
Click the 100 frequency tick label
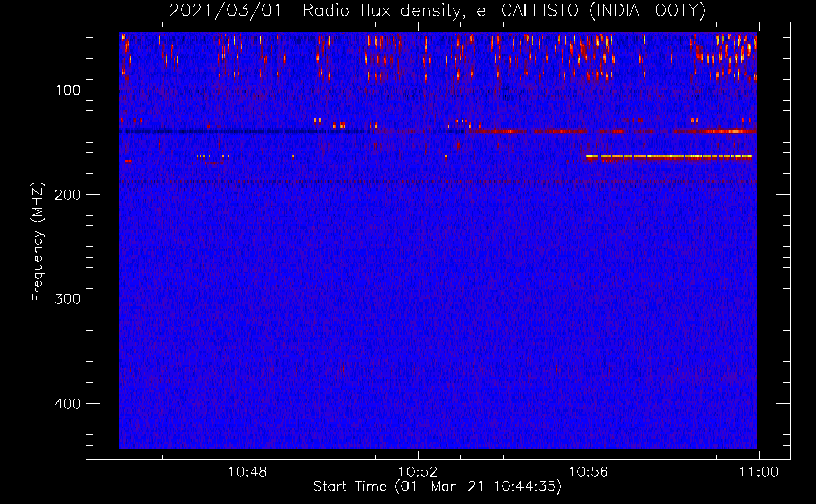(x=68, y=90)
